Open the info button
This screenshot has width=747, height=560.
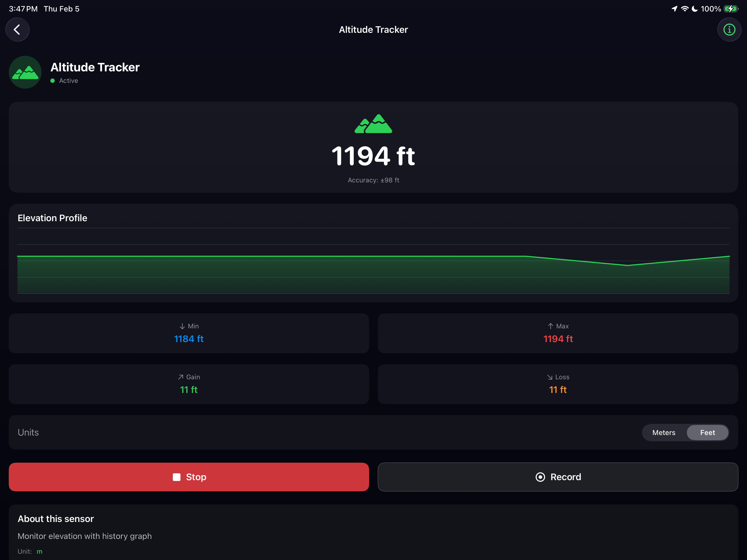click(x=729, y=30)
